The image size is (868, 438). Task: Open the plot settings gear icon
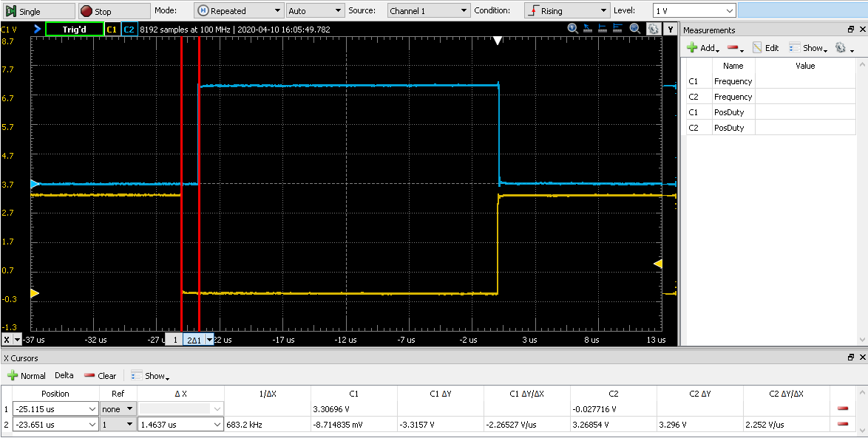[x=654, y=29]
